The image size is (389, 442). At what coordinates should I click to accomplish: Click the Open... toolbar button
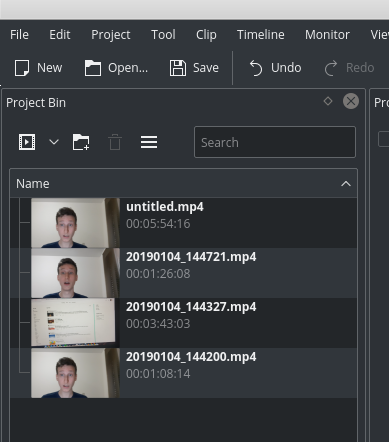(x=116, y=68)
